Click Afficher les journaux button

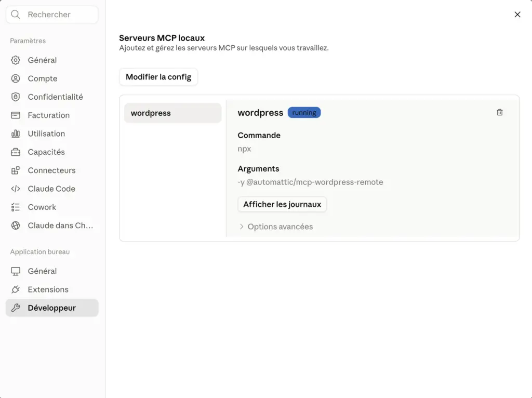282,204
